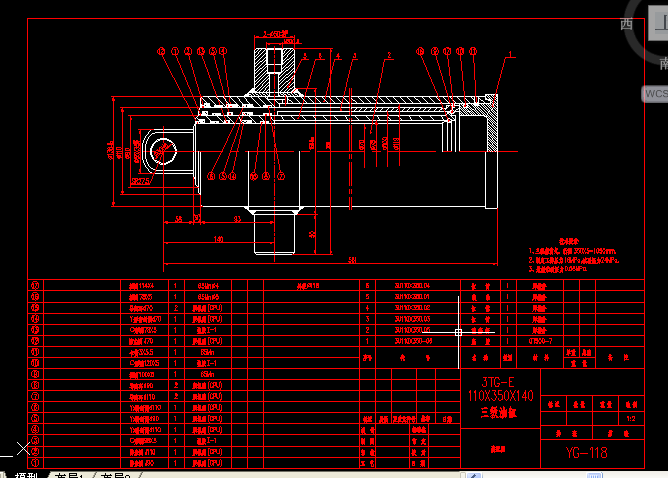Click the horizontal scrollbar thumb at bottom right
The height and width of the screenshot is (478, 668).
(595, 475)
